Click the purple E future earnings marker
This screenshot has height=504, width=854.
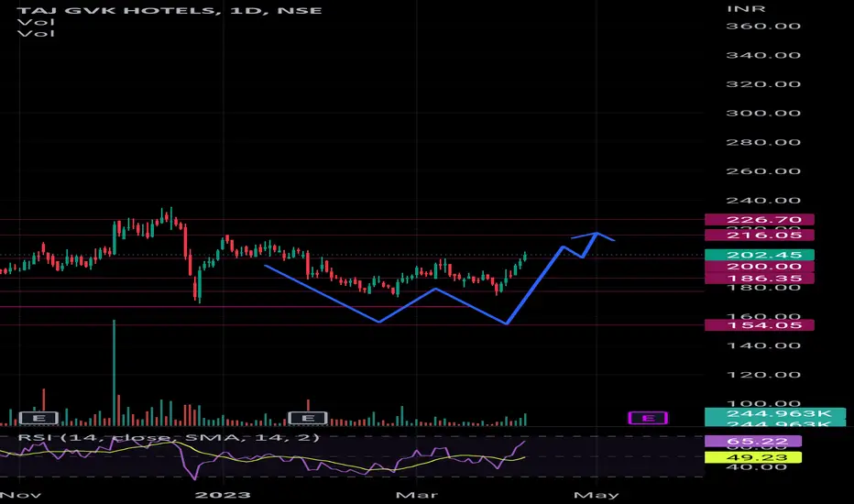pos(648,418)
